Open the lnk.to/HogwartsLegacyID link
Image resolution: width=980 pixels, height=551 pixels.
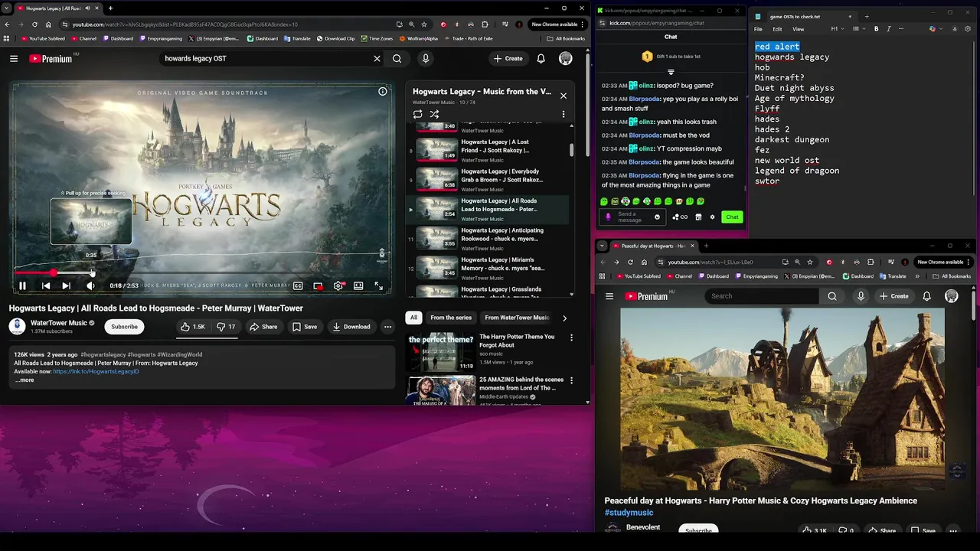pos(96,371)
